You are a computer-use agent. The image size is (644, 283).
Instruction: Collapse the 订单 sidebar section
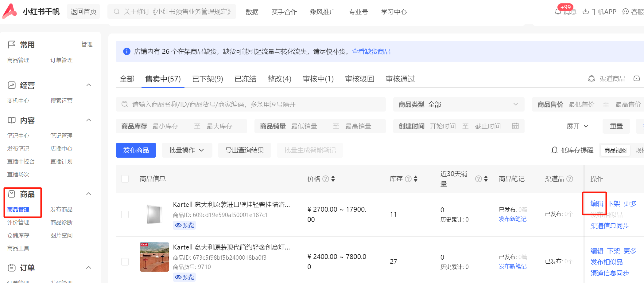click(89, 268)
